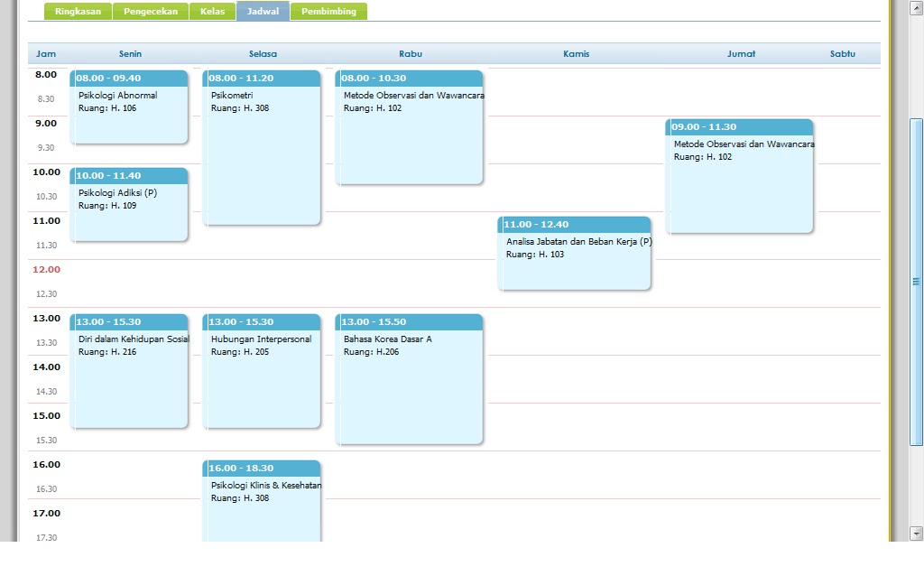Open the Psikologi Adiksi (P) class block
This screenshot has height=585, width=924.
point(129,205)
